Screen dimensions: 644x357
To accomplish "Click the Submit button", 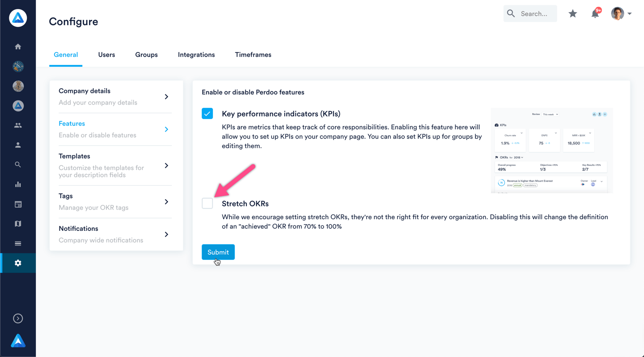I will click(x=218, y=252).
